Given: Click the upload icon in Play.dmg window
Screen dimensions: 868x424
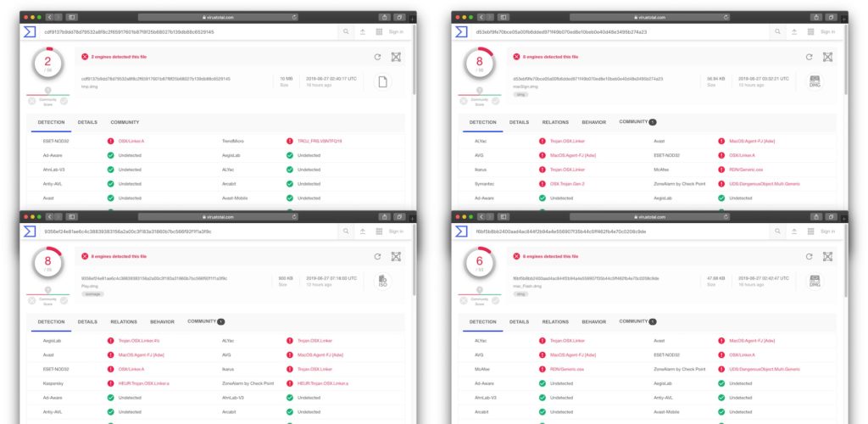Looking at the screenshot, I should point(363,232).
